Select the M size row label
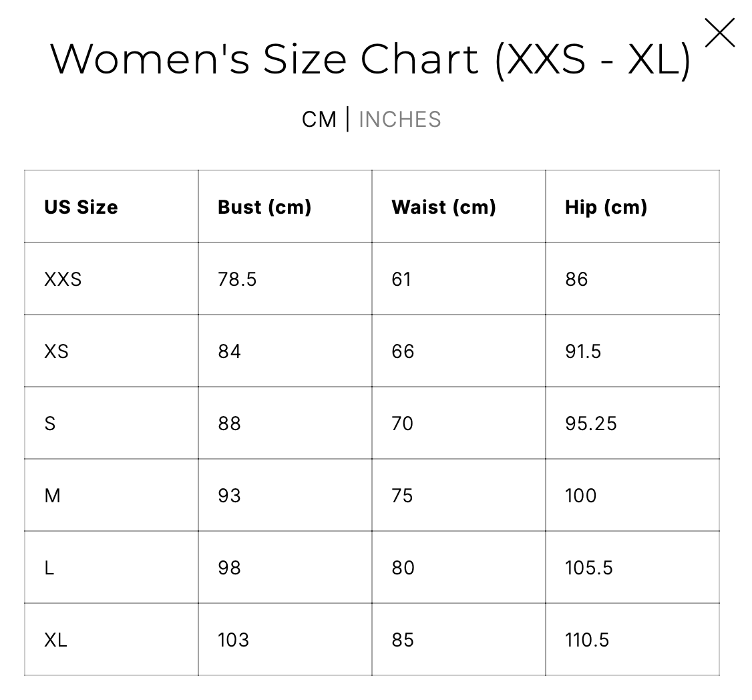752x700 pixels. (52, 496)
